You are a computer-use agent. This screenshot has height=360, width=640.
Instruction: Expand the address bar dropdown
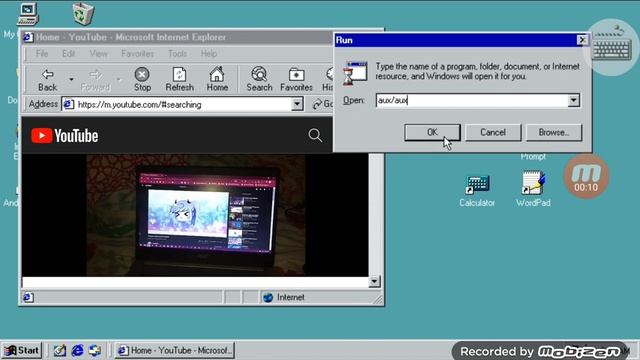tap(298, 104)
